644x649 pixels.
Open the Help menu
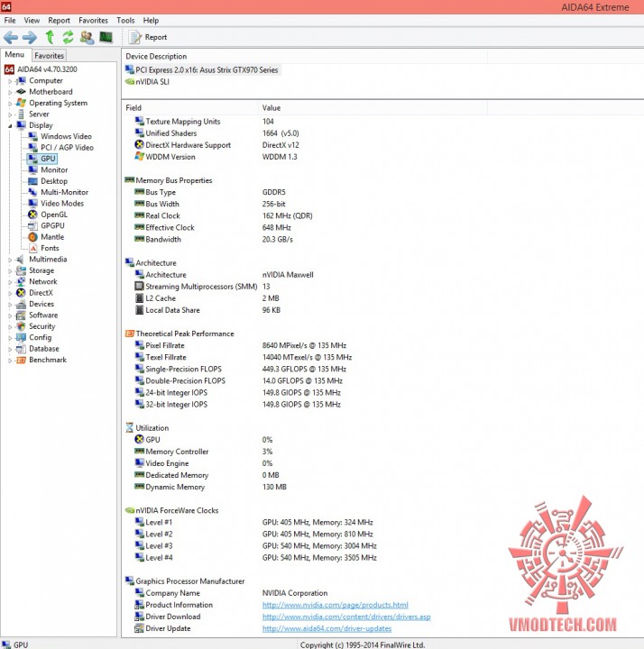coord(151,20)
